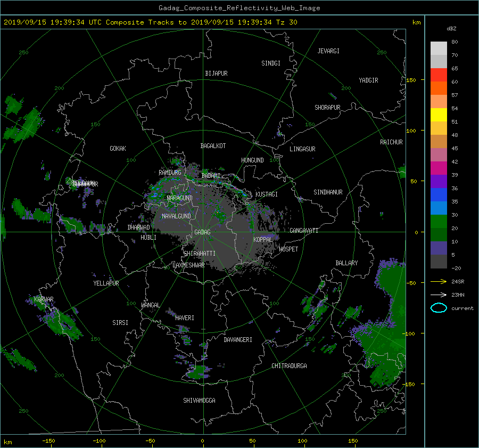Click the BIJAPUR city label

coord(216,74)
